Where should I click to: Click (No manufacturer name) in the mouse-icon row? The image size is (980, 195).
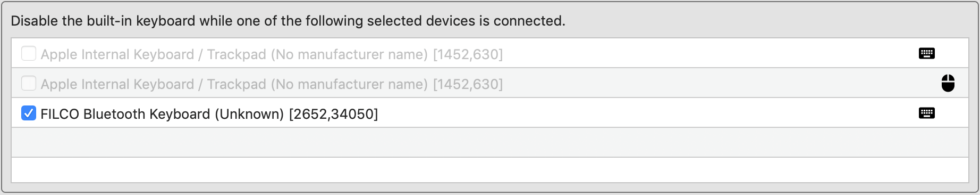tap(349, 84)
